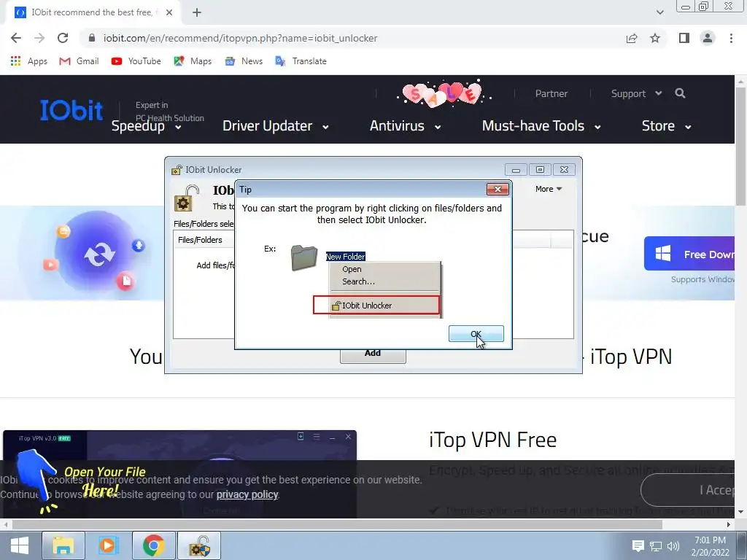Open the Translate bookmark
The height and width of the screenshot is (560, 747).
301,61
